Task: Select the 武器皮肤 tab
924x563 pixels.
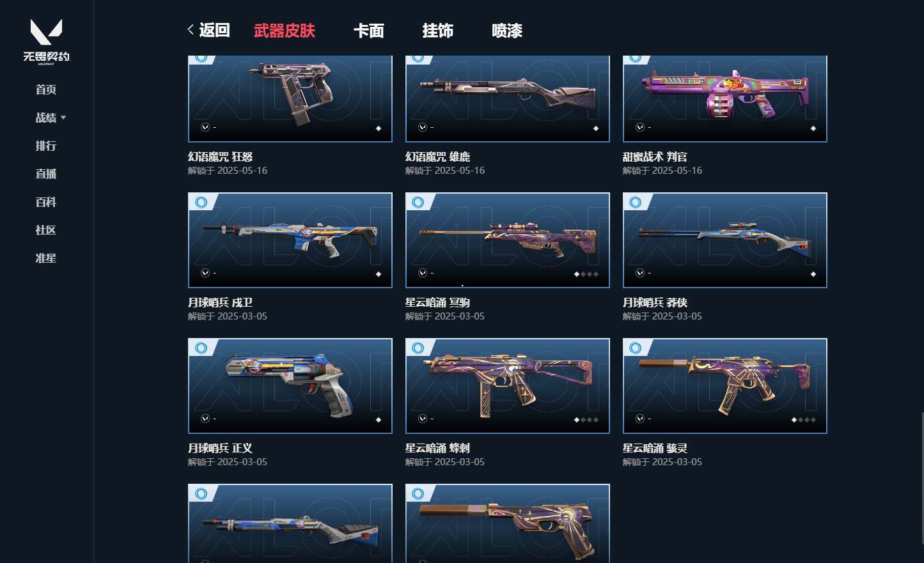Action: pos(285,30)
